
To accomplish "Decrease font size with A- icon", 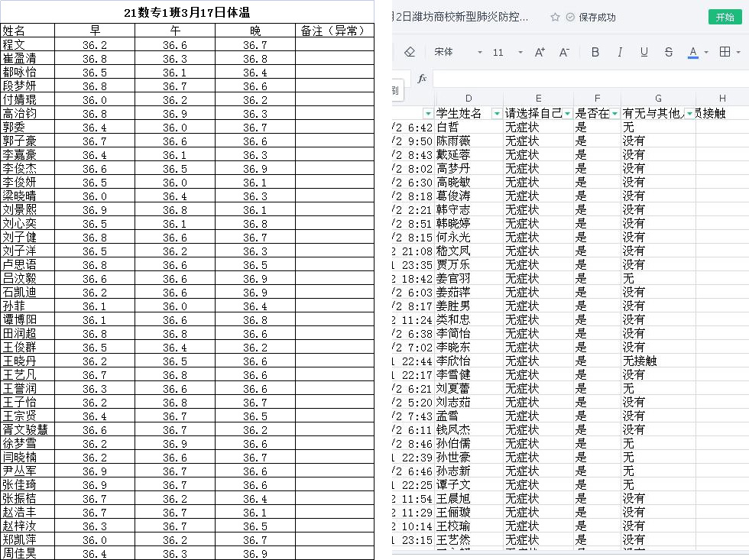I will pos(564,52).
